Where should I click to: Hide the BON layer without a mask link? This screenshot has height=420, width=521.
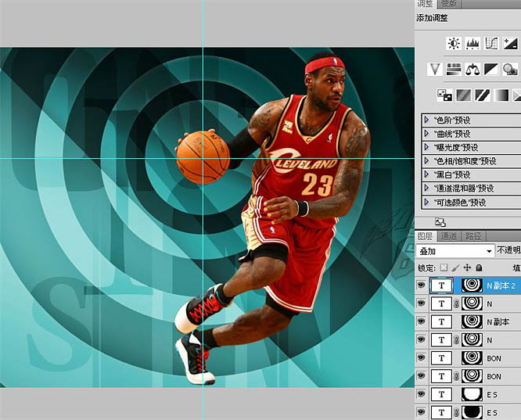coord(422,358)
